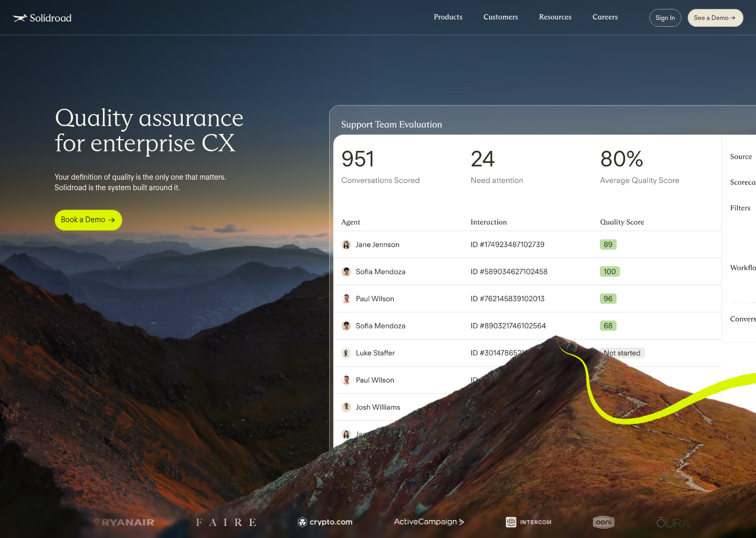Screen dimensions: 756x538
Task: Click the 951 Conversations Scored stat
Action: (x=381, y=167)
